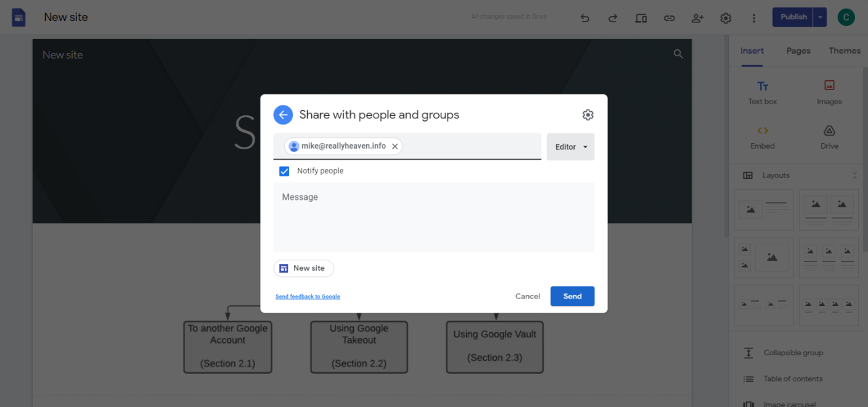The image size is (868, 407).
Task: Cancel the share dialog
Action: (x=528, y=296)
